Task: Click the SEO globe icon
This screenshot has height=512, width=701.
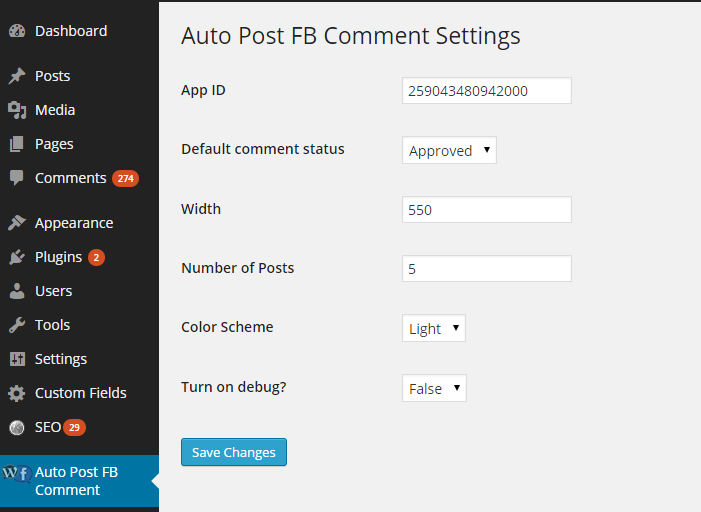Action: click(17, 427)
